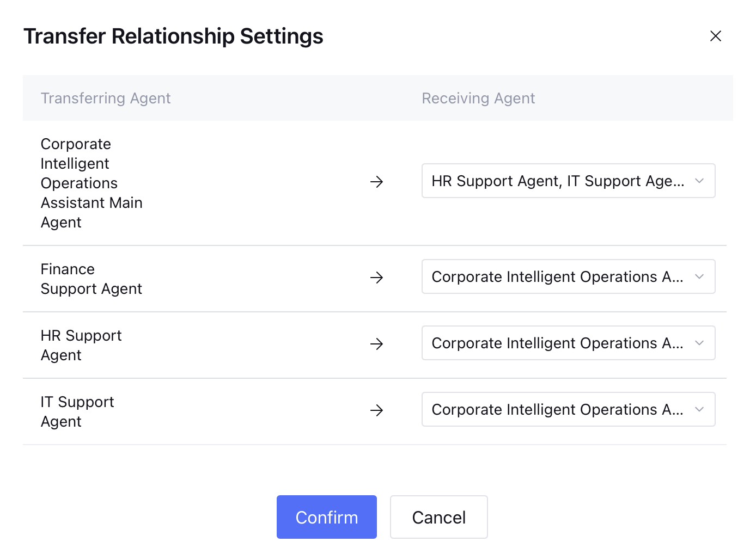Click the arrow next to Corporate Intelligent Operations Assistant
Screen dimensions: 756x554
[x=377, y=182]
